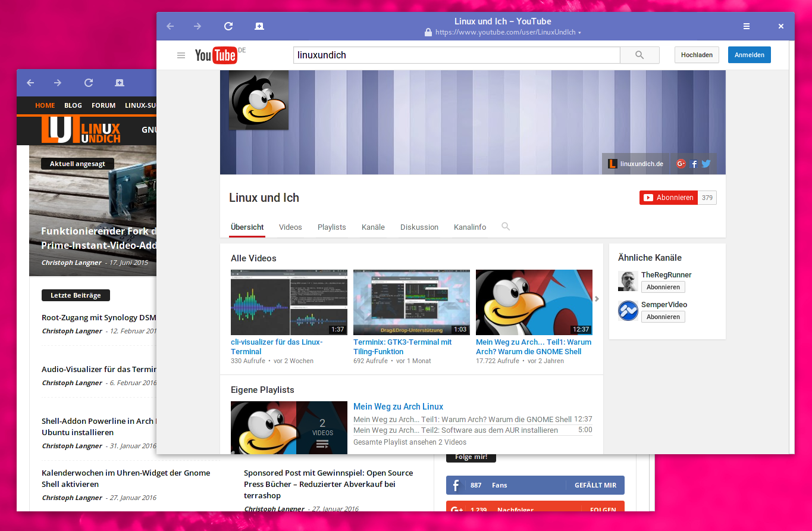Open Twitter link in channel banner
The height and width of the screenshot is (531, 812).
706,164
